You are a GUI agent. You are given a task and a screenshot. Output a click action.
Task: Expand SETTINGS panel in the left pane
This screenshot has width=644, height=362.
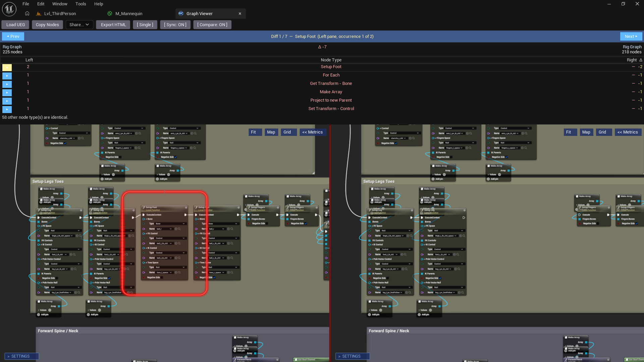pos(21,356)
